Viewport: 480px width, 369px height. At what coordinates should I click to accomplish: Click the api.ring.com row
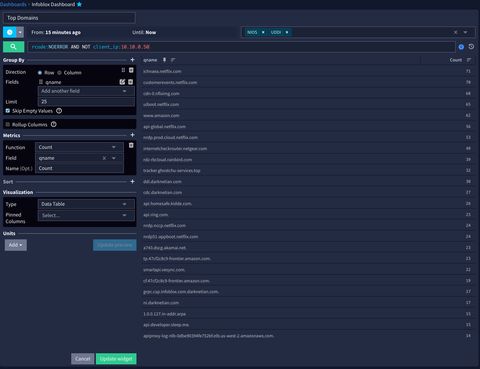tap(307, 215)
